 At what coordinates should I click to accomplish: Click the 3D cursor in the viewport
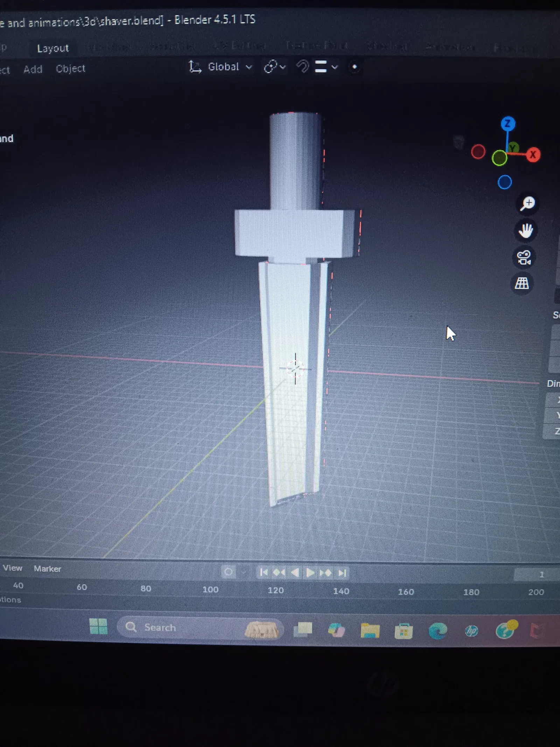point(295,368)
